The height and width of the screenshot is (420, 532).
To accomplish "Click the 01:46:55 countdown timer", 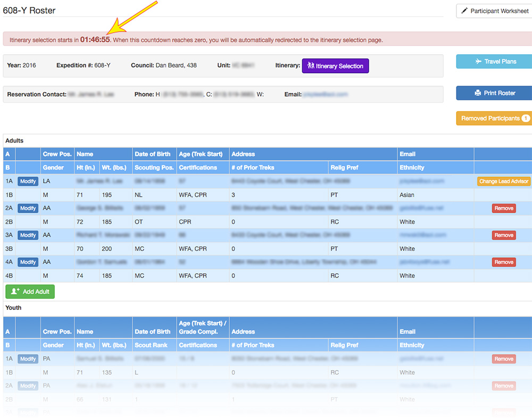I will click(x=95, y=40).
